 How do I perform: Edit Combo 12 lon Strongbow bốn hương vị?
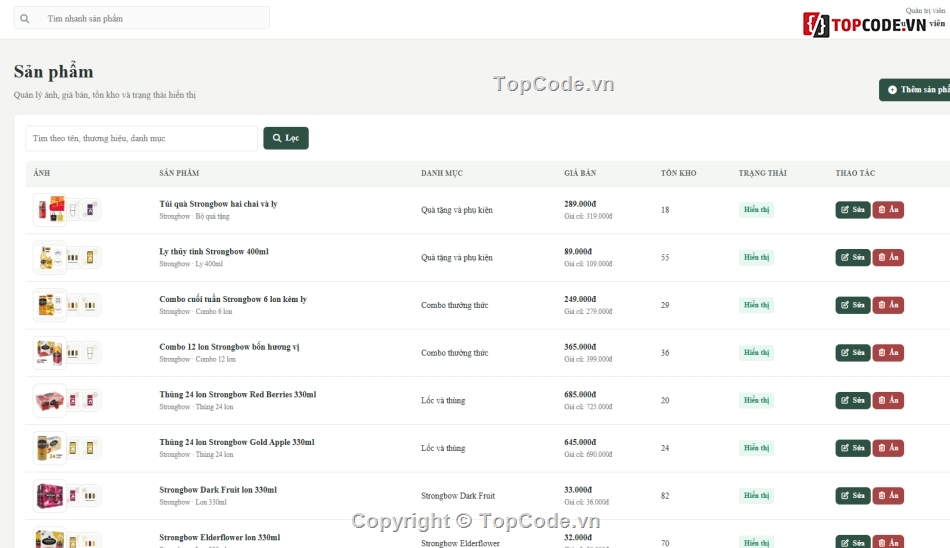tap(852, 353)
